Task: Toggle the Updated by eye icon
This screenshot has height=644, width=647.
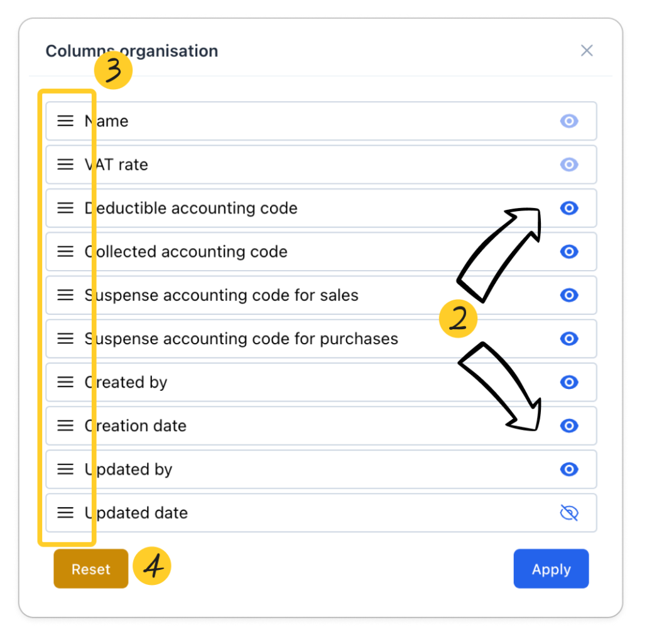Action: coord(569,469)
